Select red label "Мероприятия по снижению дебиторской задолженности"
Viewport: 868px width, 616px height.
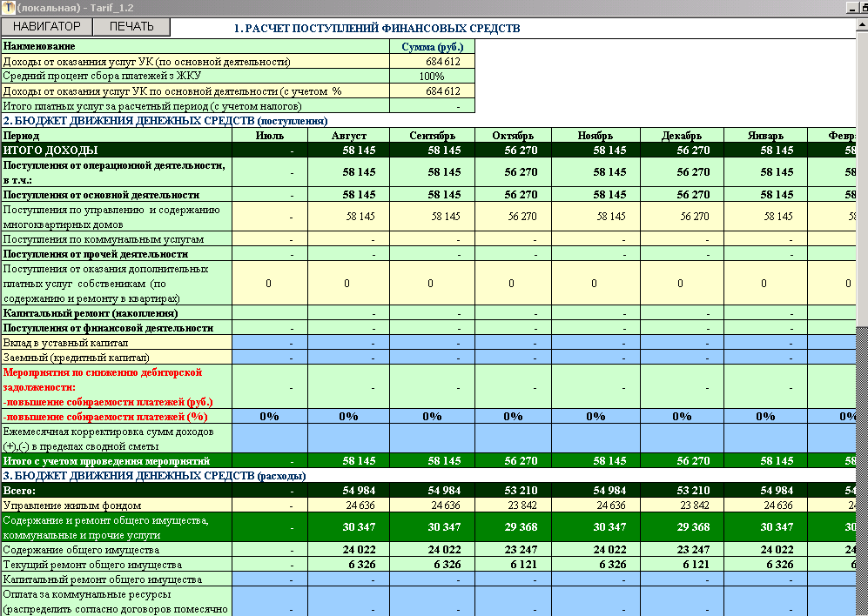(103, 379)
